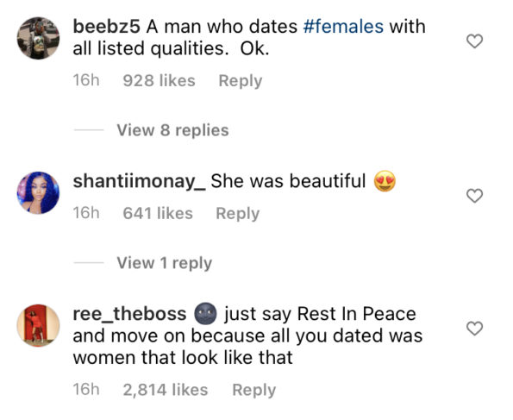513x420 pixels.
Task: View the 2,814 likes list
Action: (166, 390)
